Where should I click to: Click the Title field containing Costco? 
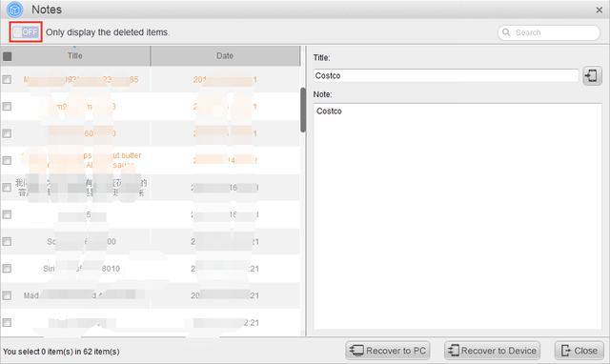[446, 75]
